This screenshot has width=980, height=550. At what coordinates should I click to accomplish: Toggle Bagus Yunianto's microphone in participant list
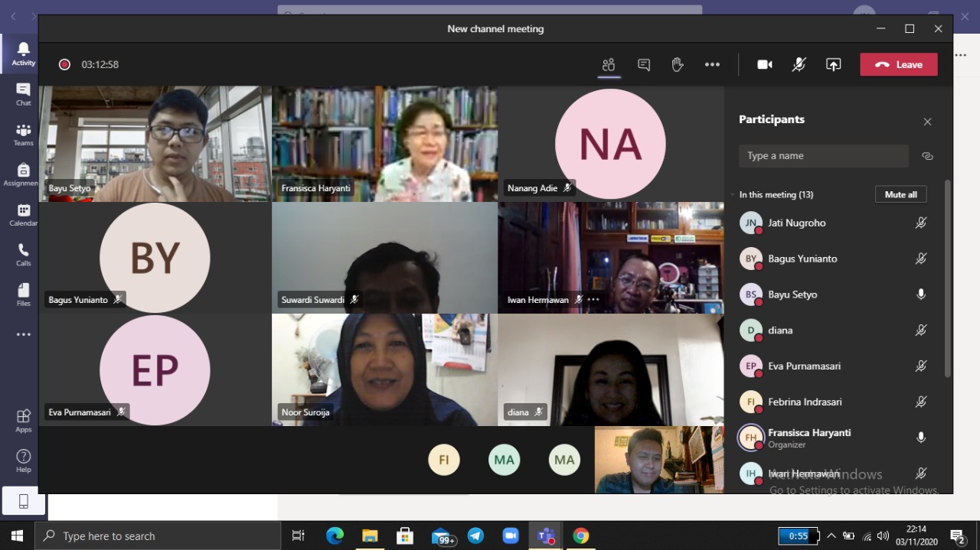tap(921, 259)
